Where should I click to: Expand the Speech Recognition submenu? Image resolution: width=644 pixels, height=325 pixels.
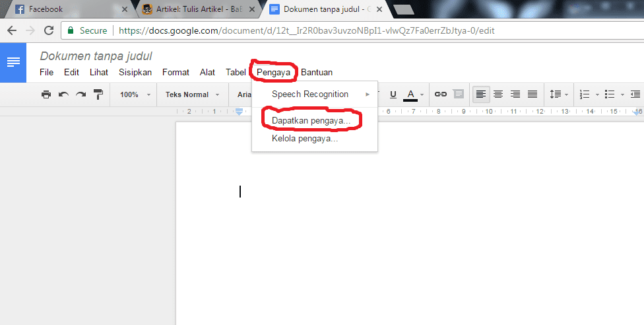[x=315, y=94]
